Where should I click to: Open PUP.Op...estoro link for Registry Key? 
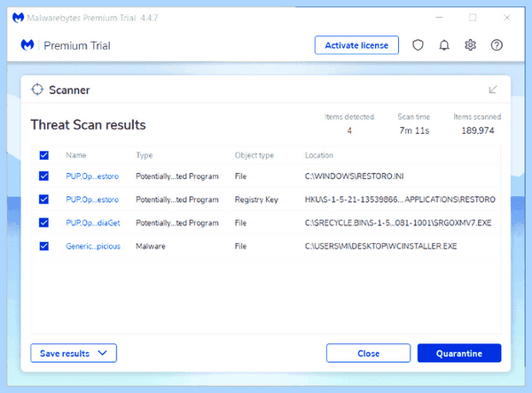92,200
